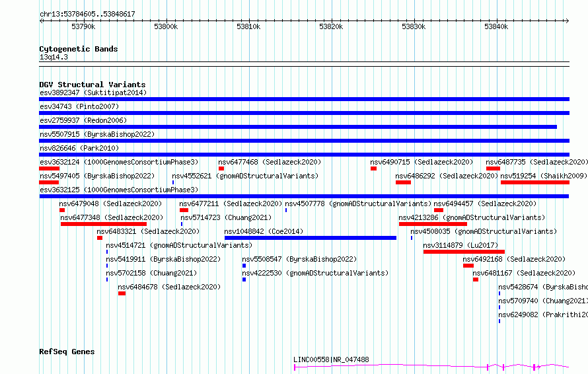Click blue bar of esv2759937 variant
Image resolution: width=588 pixels, height=374 pixels.
(298, 127)
